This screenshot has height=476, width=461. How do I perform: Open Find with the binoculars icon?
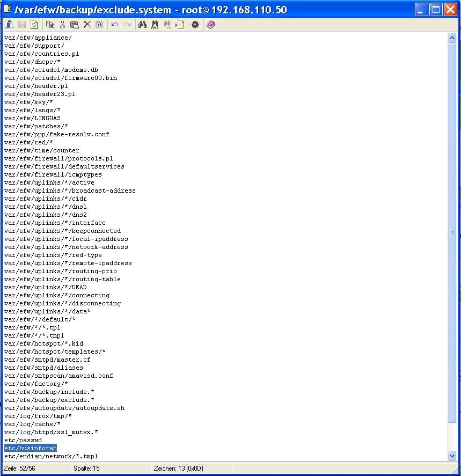(x=142, y=25)
